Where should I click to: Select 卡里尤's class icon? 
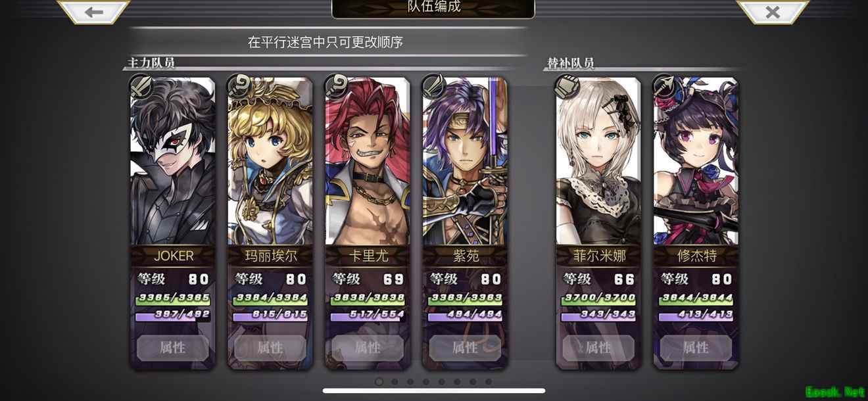coord(336,86)
